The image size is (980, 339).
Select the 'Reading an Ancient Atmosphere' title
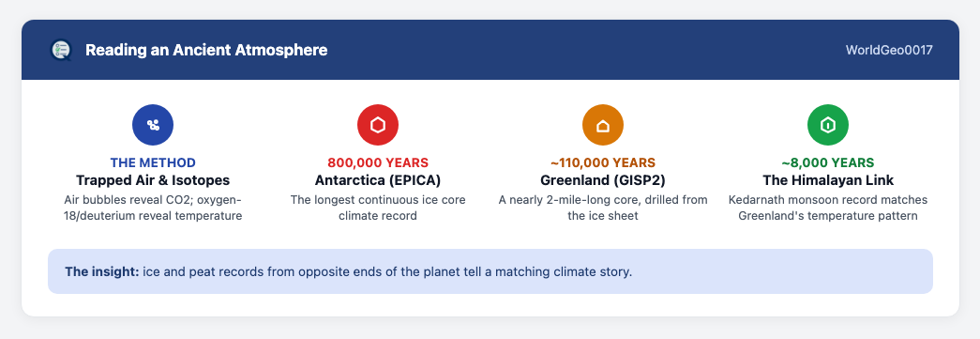coord(206,50)
